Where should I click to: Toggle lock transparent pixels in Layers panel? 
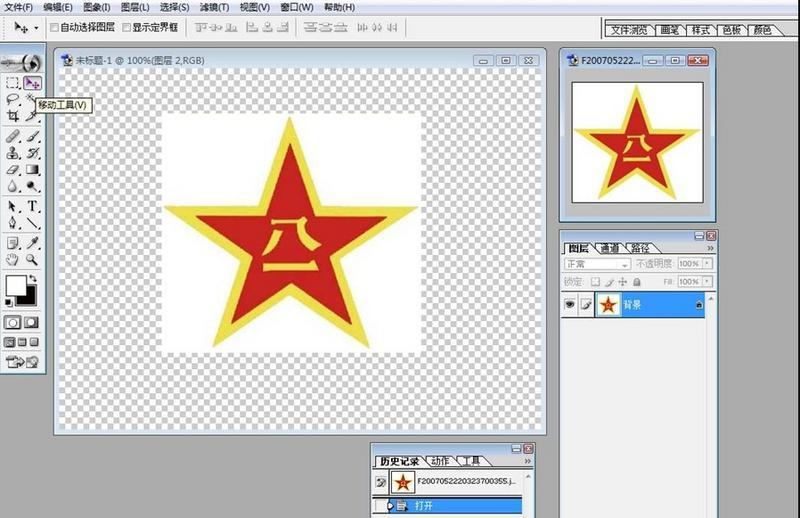point(595,282)
